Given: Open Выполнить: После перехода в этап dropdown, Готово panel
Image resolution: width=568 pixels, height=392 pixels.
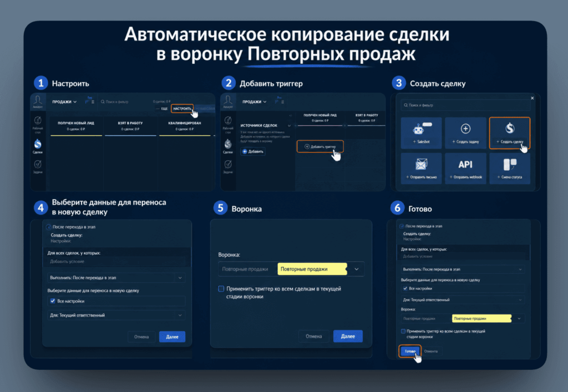Looking at the screenshot, I should (x=463, y=269).
